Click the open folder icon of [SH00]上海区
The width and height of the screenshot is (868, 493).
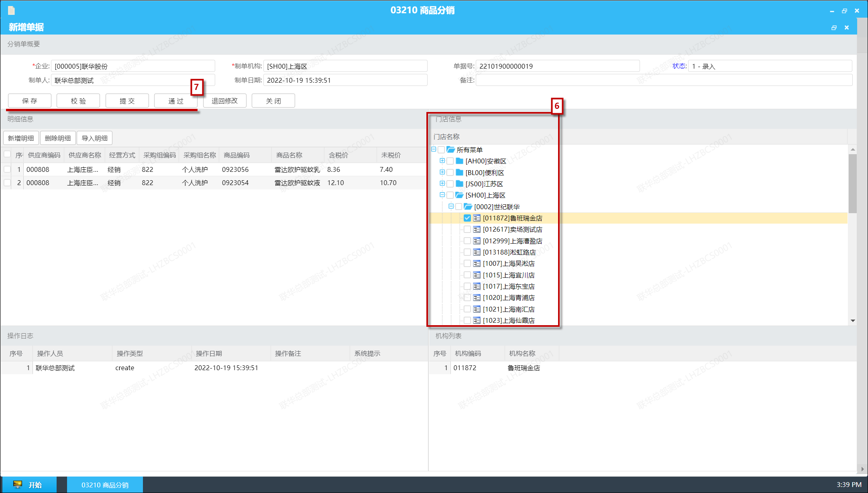(x=460, y=195)
